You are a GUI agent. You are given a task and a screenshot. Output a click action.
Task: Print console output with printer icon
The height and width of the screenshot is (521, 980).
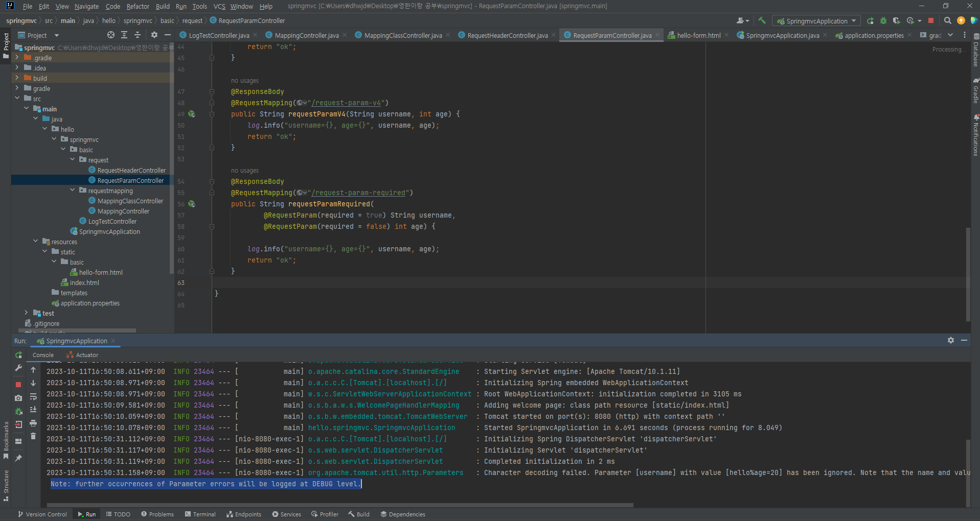click(x=33, y=423)
